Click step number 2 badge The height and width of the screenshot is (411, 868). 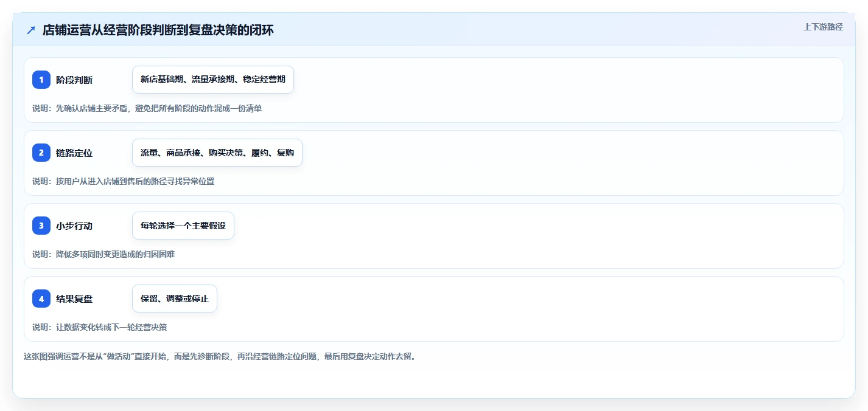pos(41,153)
